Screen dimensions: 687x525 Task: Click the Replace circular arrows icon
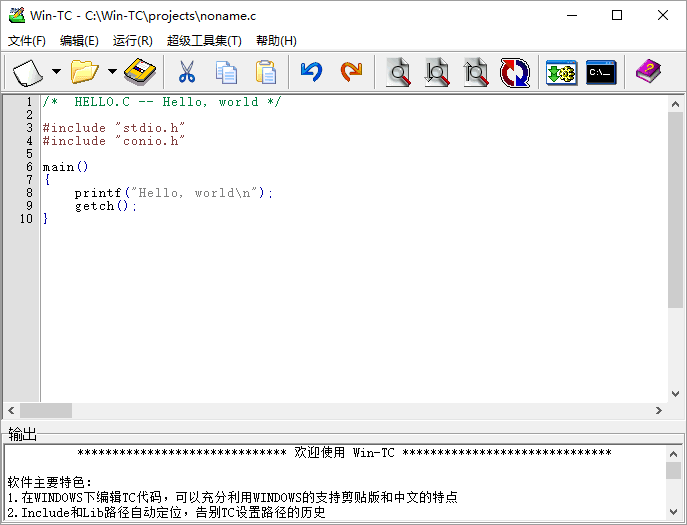515,72
